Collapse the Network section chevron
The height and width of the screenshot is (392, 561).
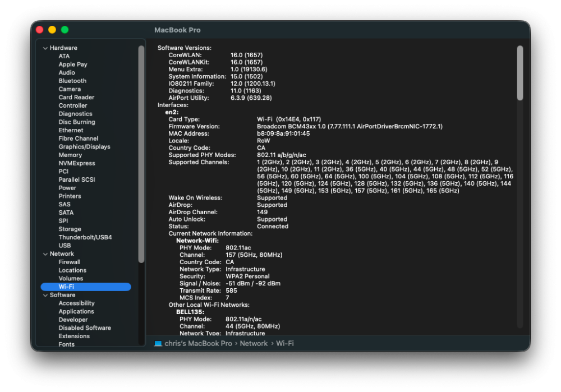tap(45, 254)
